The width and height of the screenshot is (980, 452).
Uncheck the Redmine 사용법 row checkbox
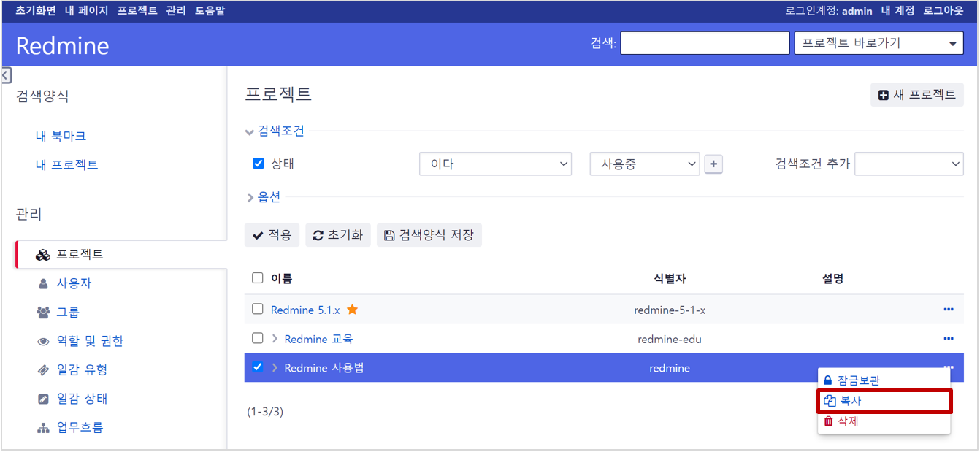point(257,367)
